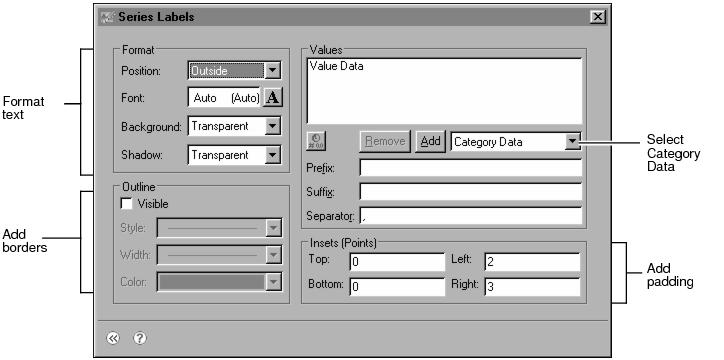Open the outline Color swatch picker
Viewport: 724px width, 360px height.
pyautogui.click(x=219, y=282)
